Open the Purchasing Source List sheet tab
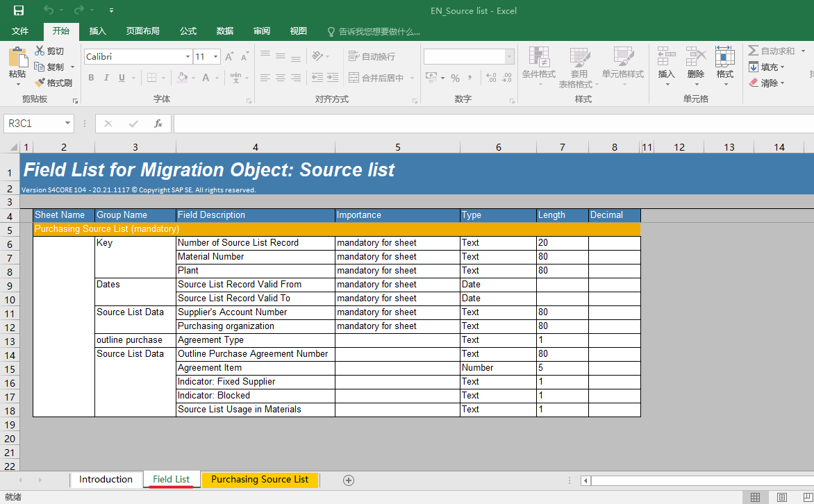814x504 pixels. click(x=260, y=480)
